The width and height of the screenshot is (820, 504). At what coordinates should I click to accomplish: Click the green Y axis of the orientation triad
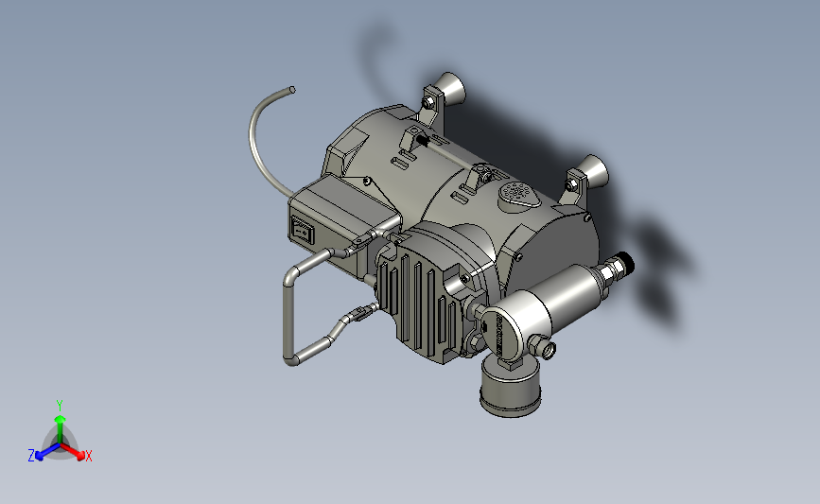point(60,425)
